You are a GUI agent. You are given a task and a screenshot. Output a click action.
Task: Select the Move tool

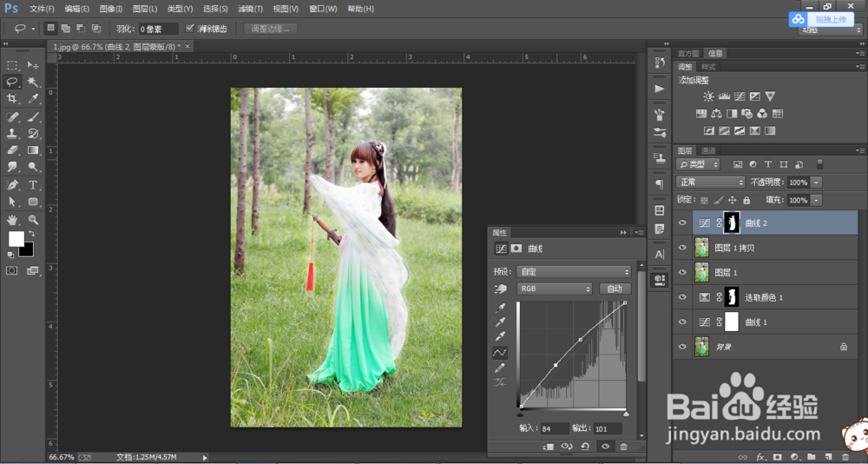33,65
